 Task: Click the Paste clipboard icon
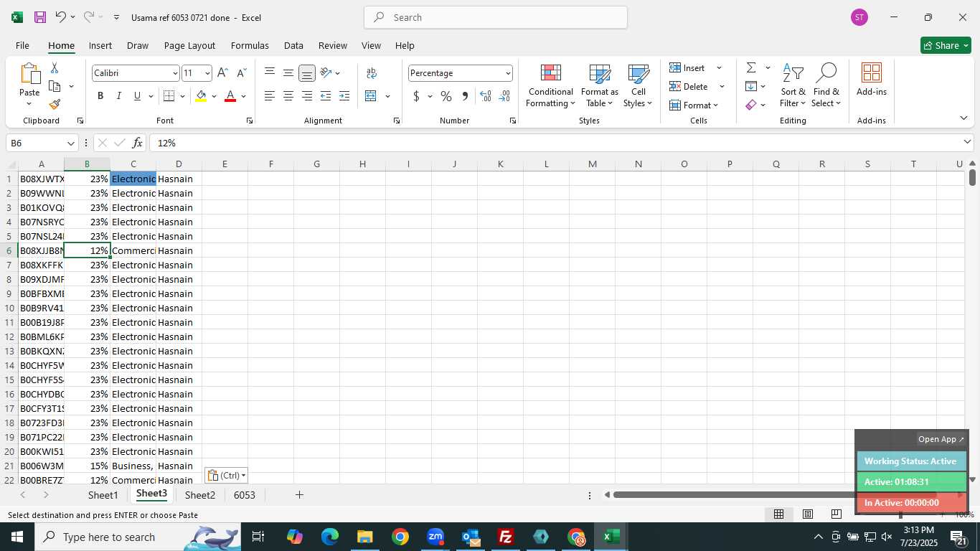point(29,73)
